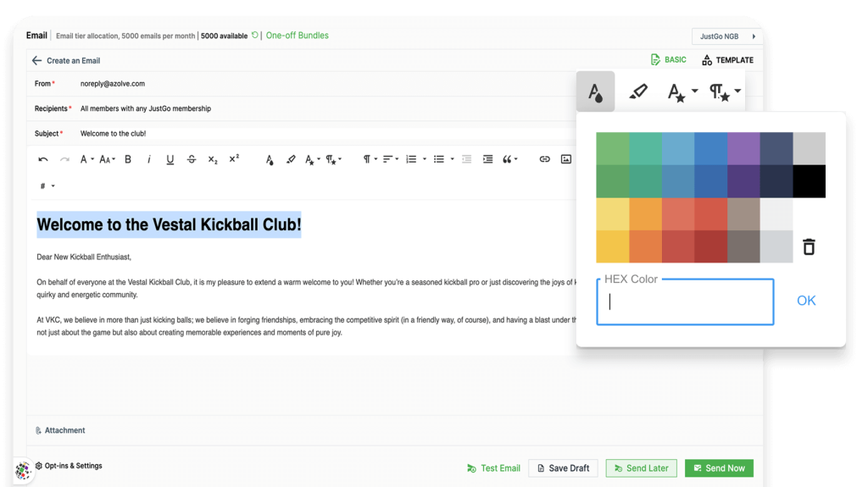Toggle strikethrough formatting
Screen dimensions: 868x487
[x=192, y=159]
